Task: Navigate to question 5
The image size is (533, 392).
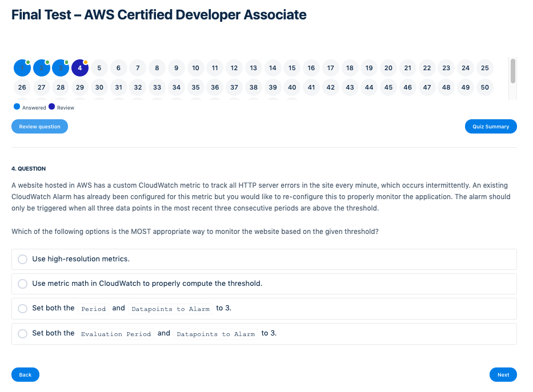Action: coord(99,68)
